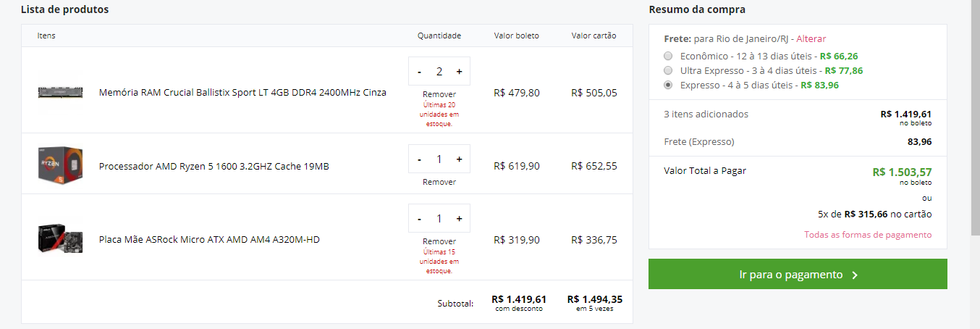Viewport: 980px width, 329px height.
Task: Remove the ASRock A320M-HD motherboard
Action: tap(439, 241)
